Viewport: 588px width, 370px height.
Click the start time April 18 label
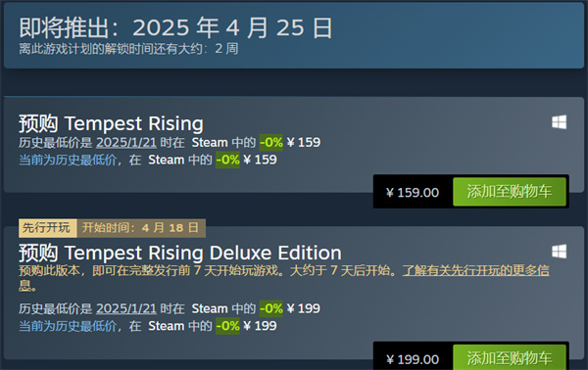141,228
